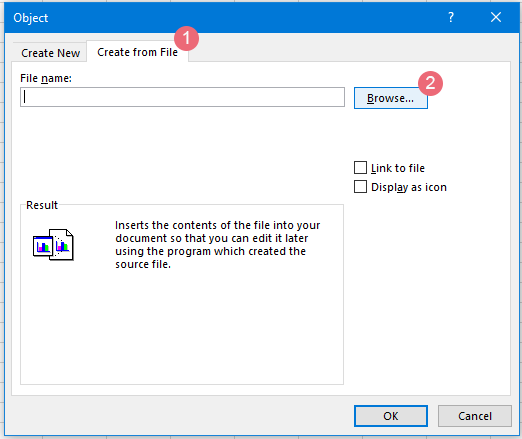The image size is (522, 439).
Task: Select the Create from File tab
Action: click(x=137, y=52)
